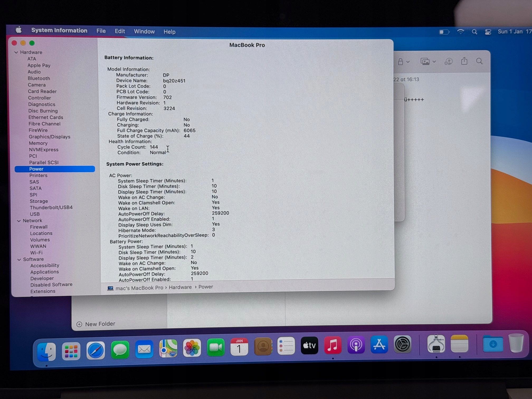This screenshot has width=532, height=399.
Task: Open Calendar showing Jan 1
Action: click(x=239, y=347)
